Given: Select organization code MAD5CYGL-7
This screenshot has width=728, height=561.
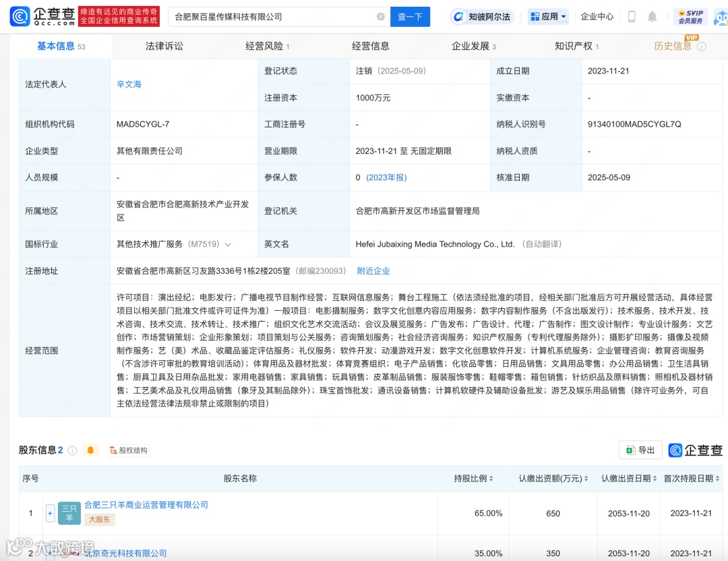Looking at the screenshot, I should (x=142, y=125).
